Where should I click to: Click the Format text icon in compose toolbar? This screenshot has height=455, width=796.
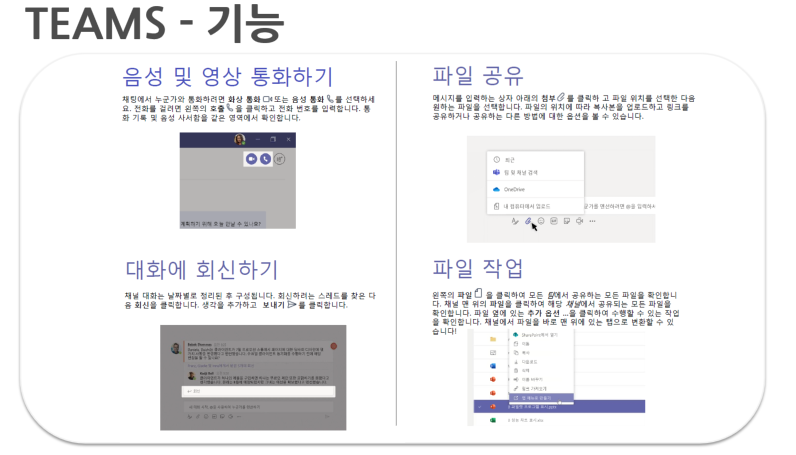point(515,221)
